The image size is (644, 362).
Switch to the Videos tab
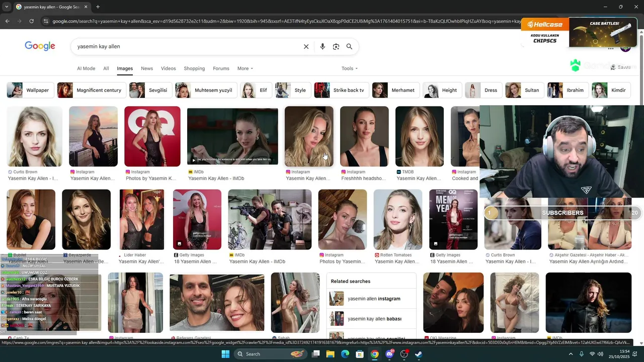click(x=169, y=68)
